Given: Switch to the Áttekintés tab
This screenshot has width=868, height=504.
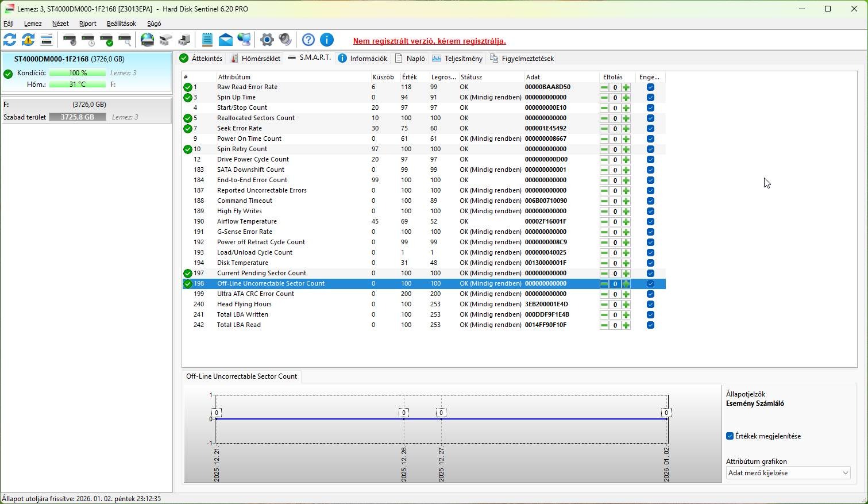Looking at the screenshot, I should point(201,59).
